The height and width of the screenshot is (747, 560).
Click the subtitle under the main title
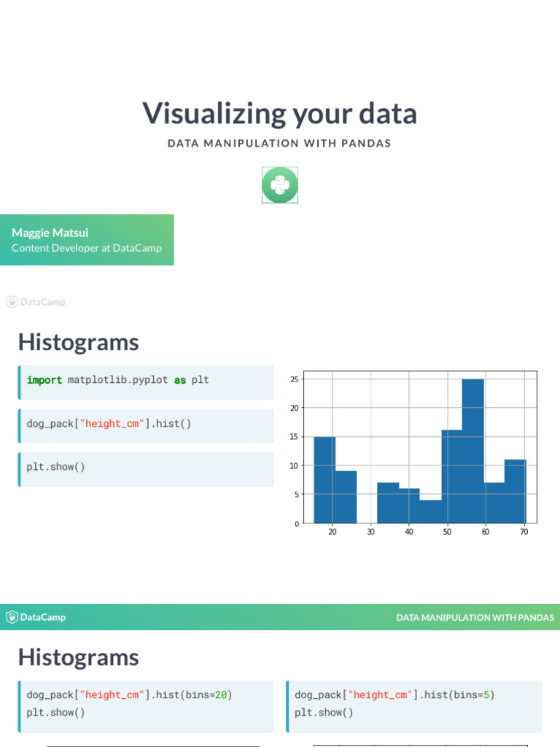pos(280,144)
